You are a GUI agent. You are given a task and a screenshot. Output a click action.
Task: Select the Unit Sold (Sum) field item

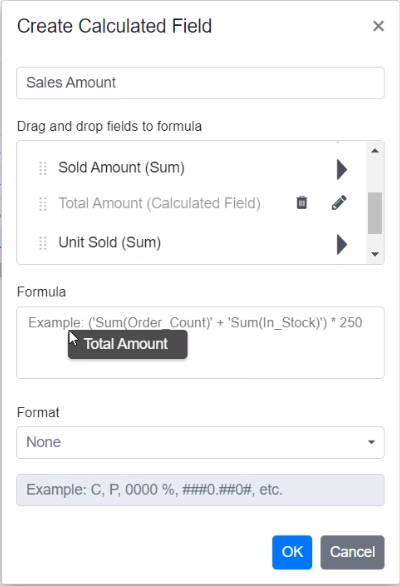click(110, 243)
